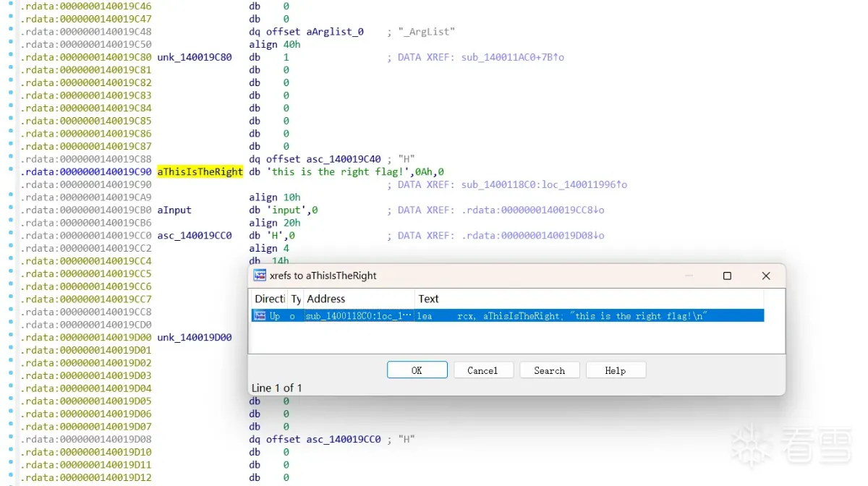868x486 pixels.
Task: Click the Search button in xrefs dialog
Action: [550, 370]
